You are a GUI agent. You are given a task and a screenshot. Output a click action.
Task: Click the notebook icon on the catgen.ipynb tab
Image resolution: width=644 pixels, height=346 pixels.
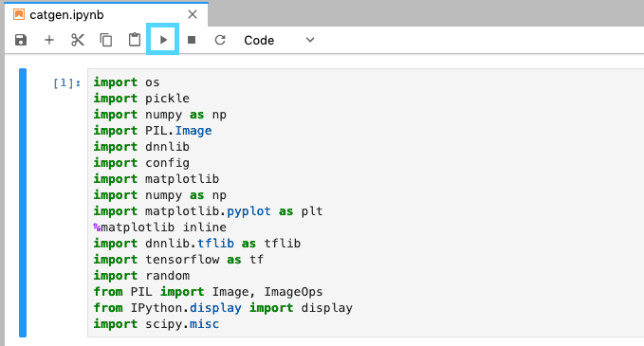point(19,15)
